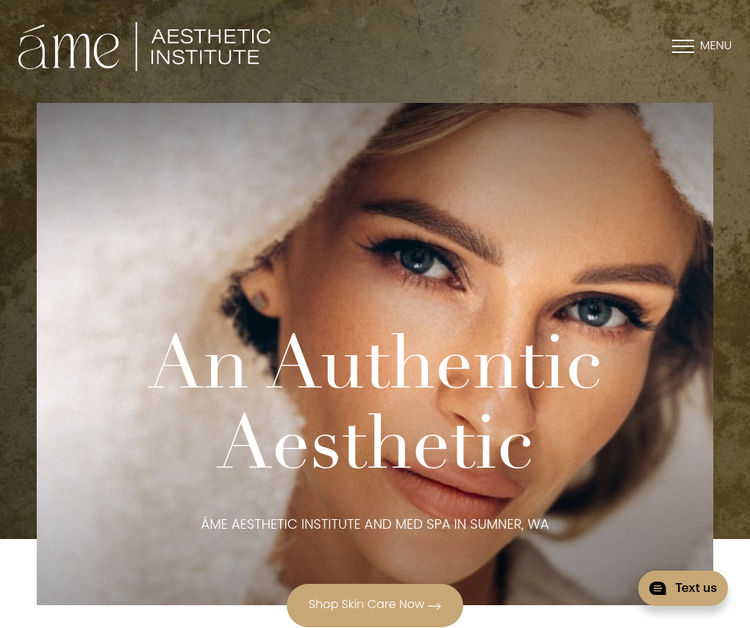
Task: Open the Text us chat widget
Action: click(x=683, y=588)
